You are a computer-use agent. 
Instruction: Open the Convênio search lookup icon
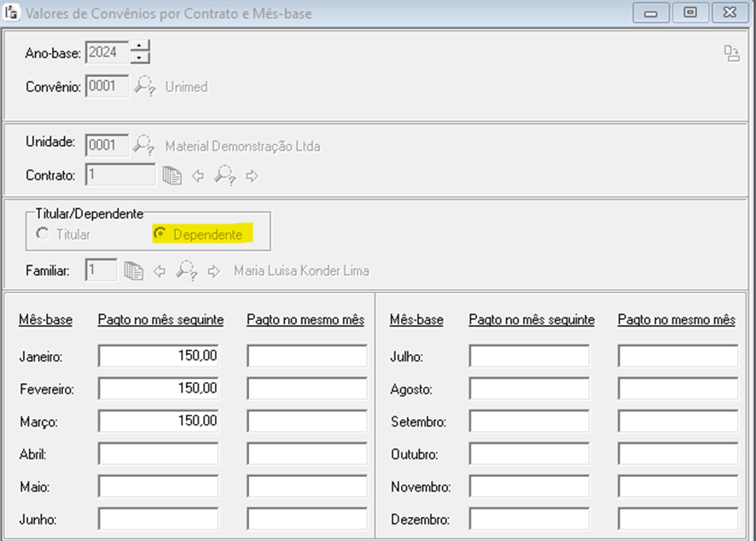(x=145, y=86)
